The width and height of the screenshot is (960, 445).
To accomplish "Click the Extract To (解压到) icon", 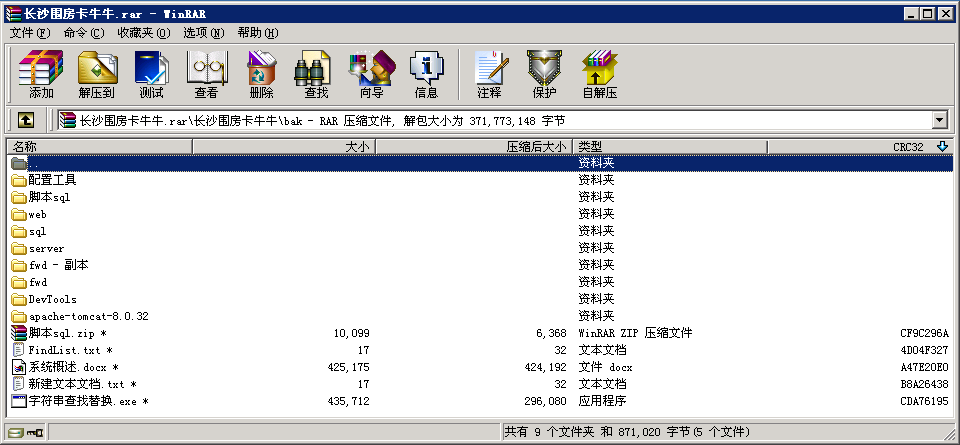I will (96, 74).
